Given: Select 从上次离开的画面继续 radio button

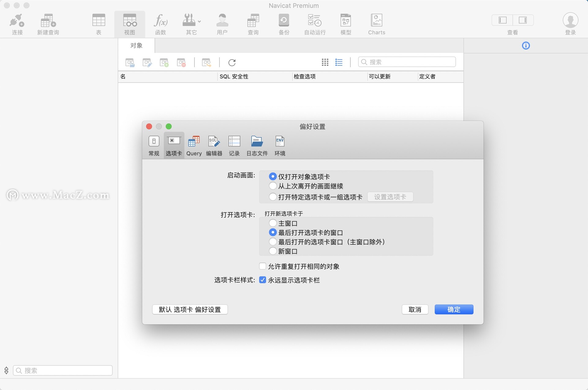Looking at the screenshot, I should [273, 186].
